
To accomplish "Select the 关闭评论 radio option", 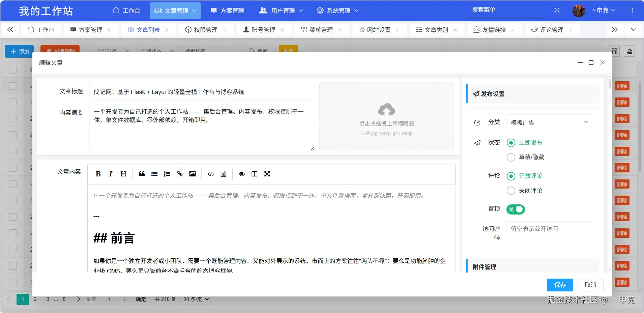I will [511, 191].
